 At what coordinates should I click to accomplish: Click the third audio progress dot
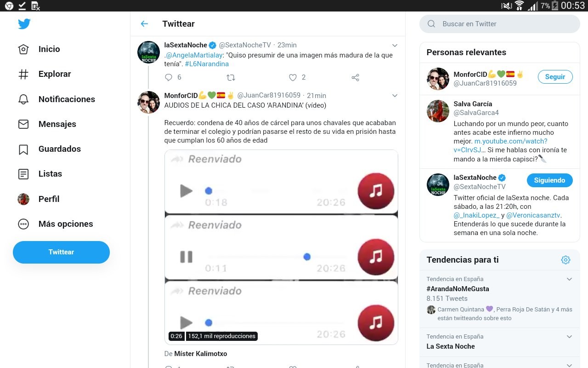click(209, 322)
